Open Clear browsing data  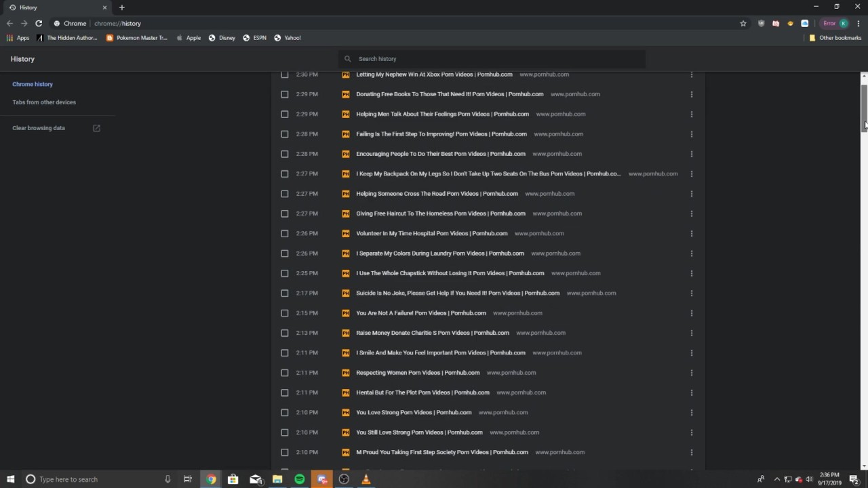pos(39,128)
